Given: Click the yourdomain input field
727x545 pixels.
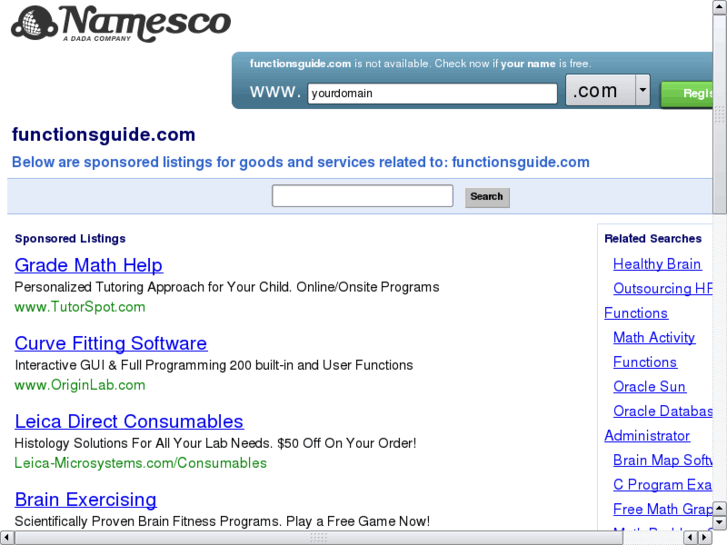Looking at the screenshot, I should (x=432, y=93).
